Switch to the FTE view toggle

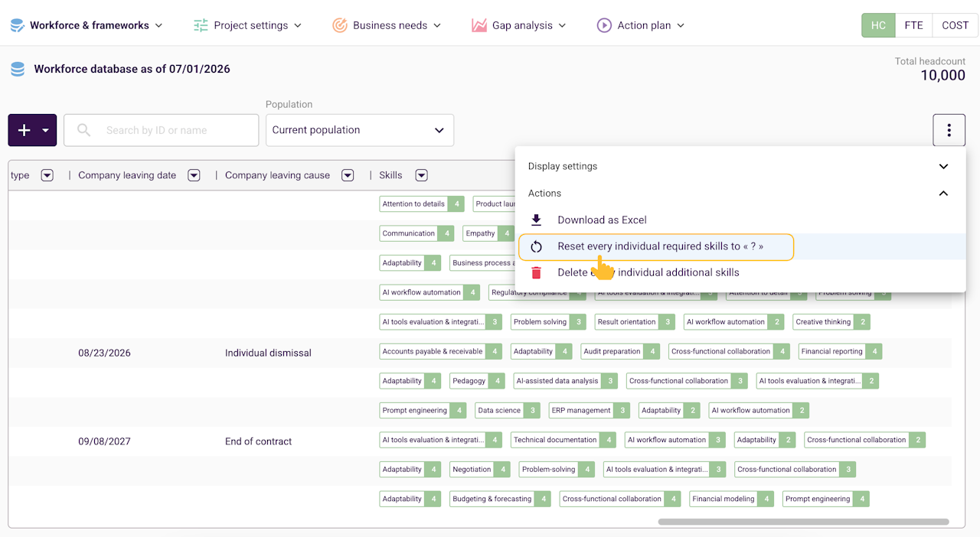coord(913,25)
